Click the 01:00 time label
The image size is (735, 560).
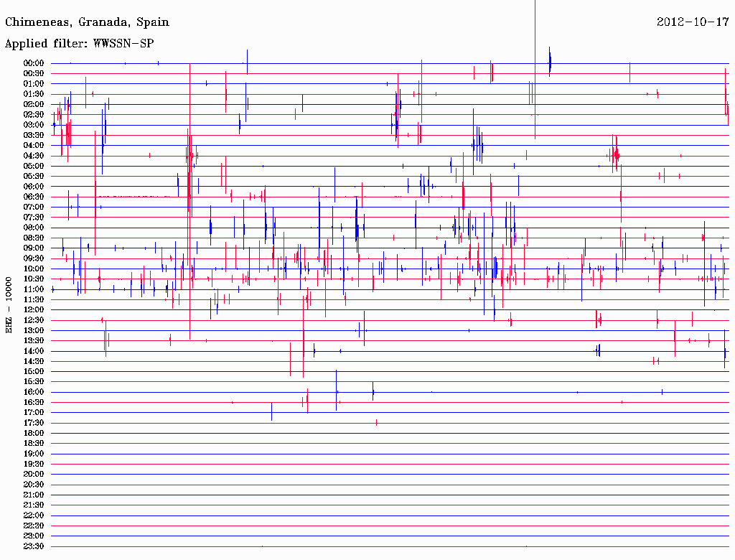click(34, 83)
